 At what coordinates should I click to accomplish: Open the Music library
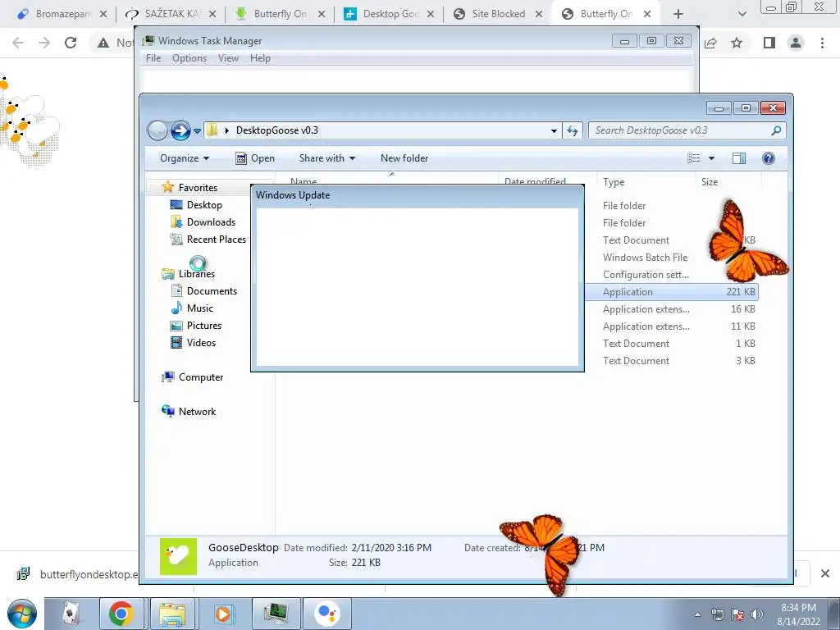click(200, 308)
